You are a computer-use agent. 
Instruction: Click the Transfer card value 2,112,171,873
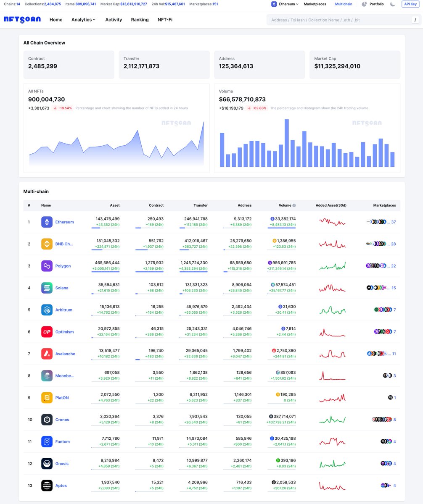[x=141, y=66]
